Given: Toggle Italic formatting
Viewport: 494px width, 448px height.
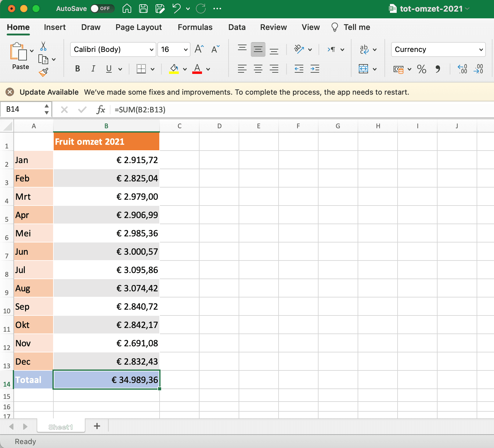Looking at the screenshot, I should point(93,69).
